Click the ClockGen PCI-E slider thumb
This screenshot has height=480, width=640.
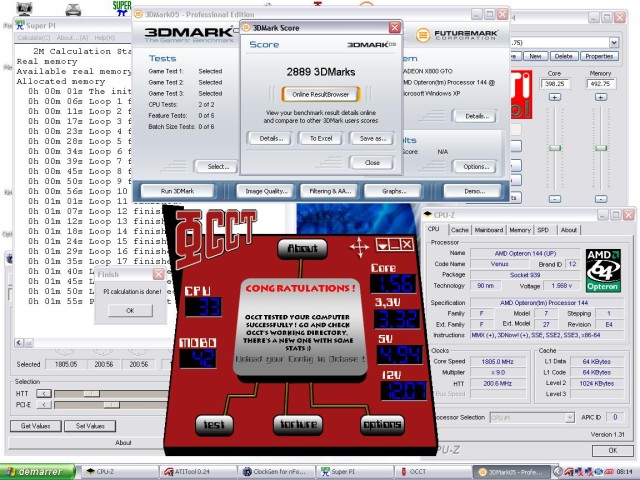[x=111, y=404]
